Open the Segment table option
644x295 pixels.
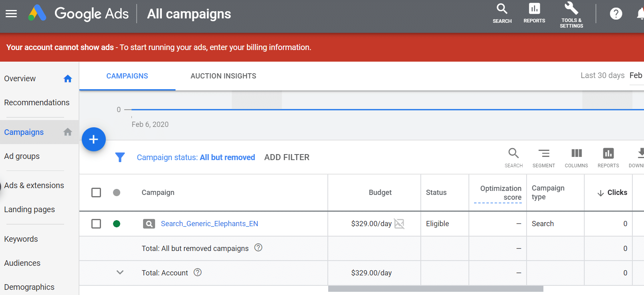tap(543, 158)
